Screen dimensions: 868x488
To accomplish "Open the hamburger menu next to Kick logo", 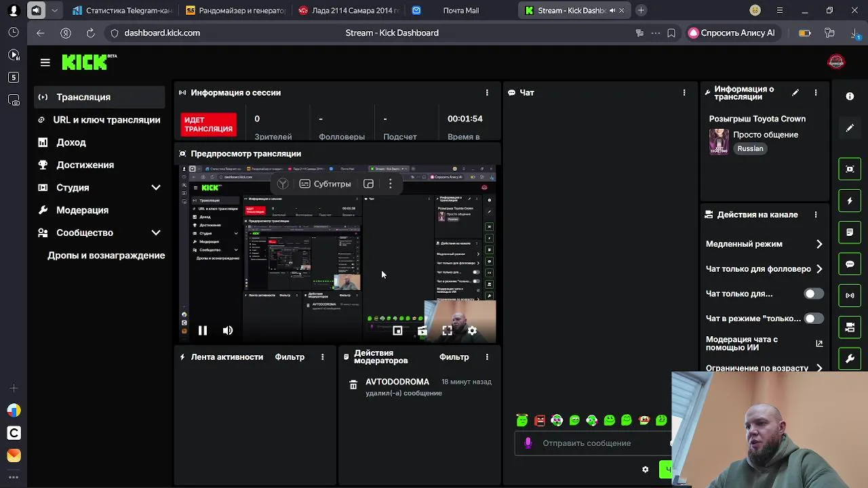I will pyautogui.click(x=45, y=62).
